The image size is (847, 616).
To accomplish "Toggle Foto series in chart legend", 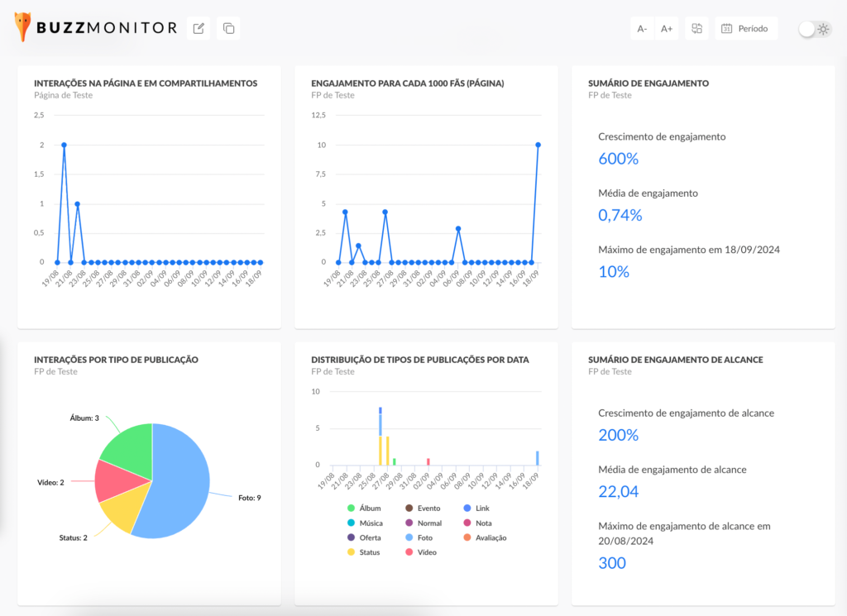I will pos(424,537).
